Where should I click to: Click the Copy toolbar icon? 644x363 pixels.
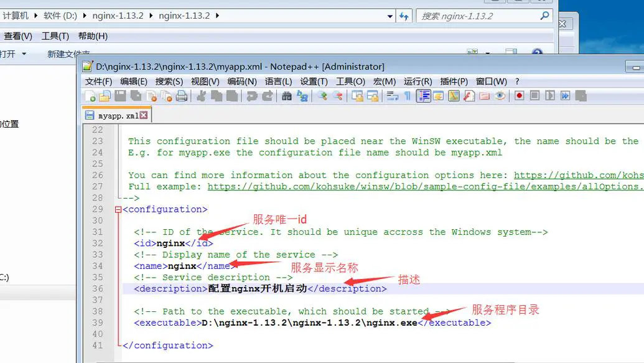pyautogui.click(x=217, y=96)
